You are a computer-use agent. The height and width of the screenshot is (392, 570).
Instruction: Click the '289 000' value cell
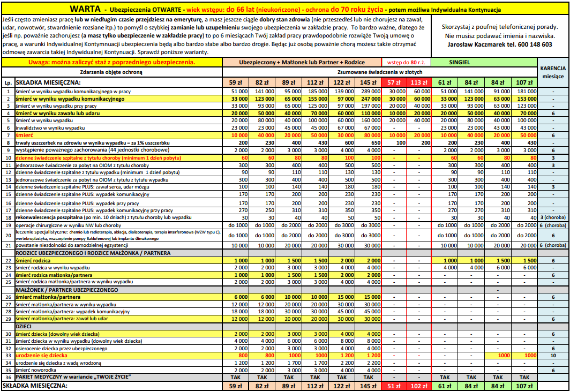(368, 92)
